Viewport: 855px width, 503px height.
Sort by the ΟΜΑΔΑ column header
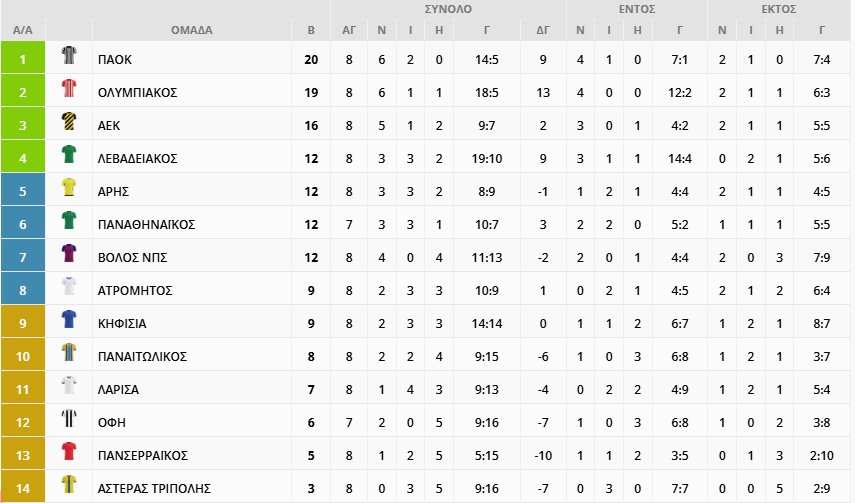click(x=192, y=30)
